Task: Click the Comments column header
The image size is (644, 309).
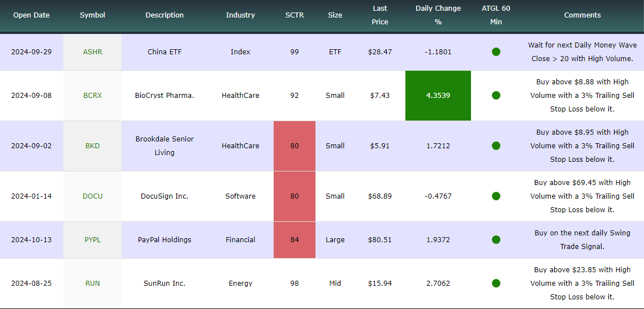Action: click(582, 15)
